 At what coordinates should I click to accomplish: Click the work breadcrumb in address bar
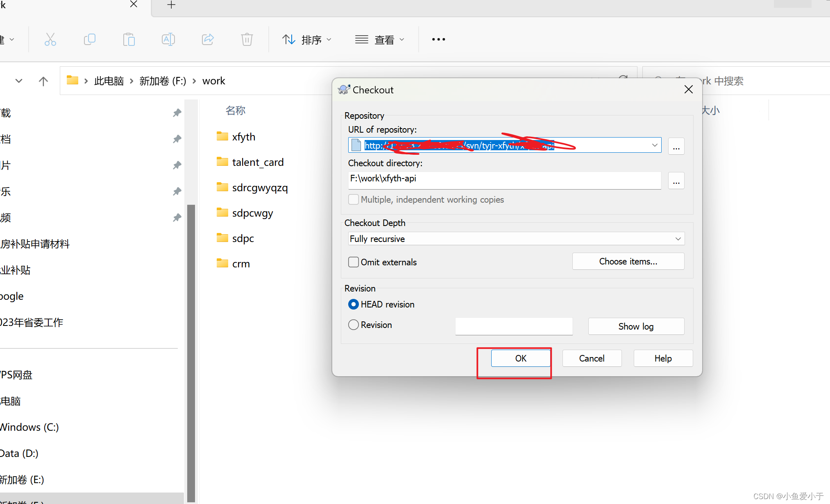(213, 81)
